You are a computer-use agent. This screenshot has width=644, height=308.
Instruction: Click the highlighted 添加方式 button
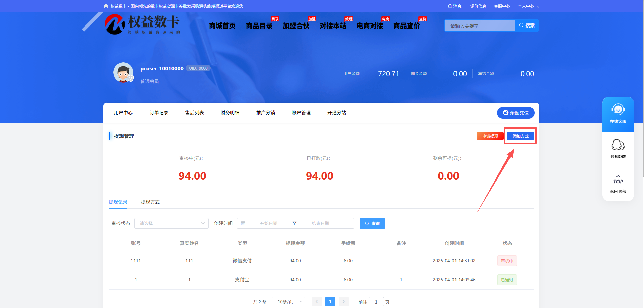point(520,136)
